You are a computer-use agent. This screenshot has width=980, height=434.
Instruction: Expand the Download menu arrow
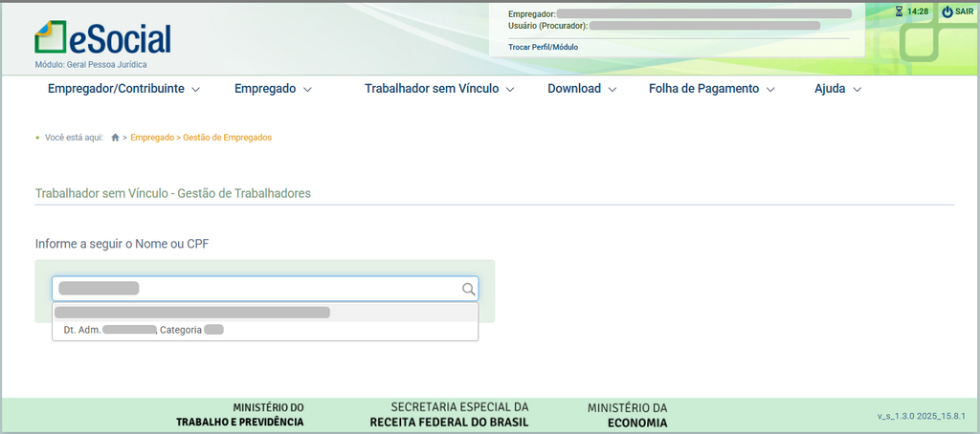click(x=612, y=90)
